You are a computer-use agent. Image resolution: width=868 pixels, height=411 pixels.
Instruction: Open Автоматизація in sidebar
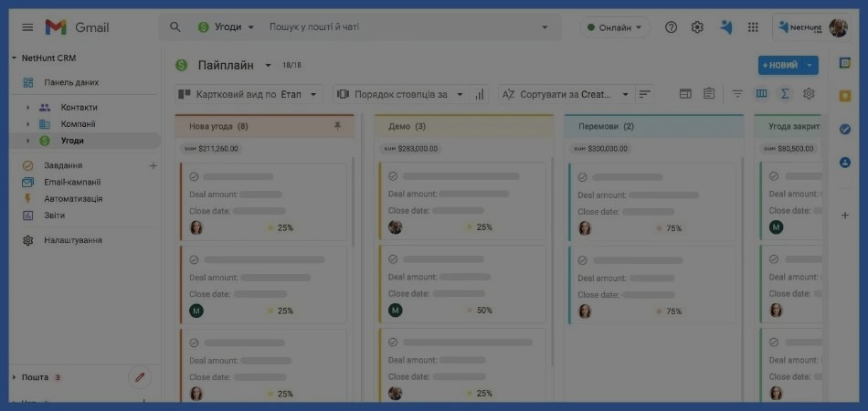point(73,198)
